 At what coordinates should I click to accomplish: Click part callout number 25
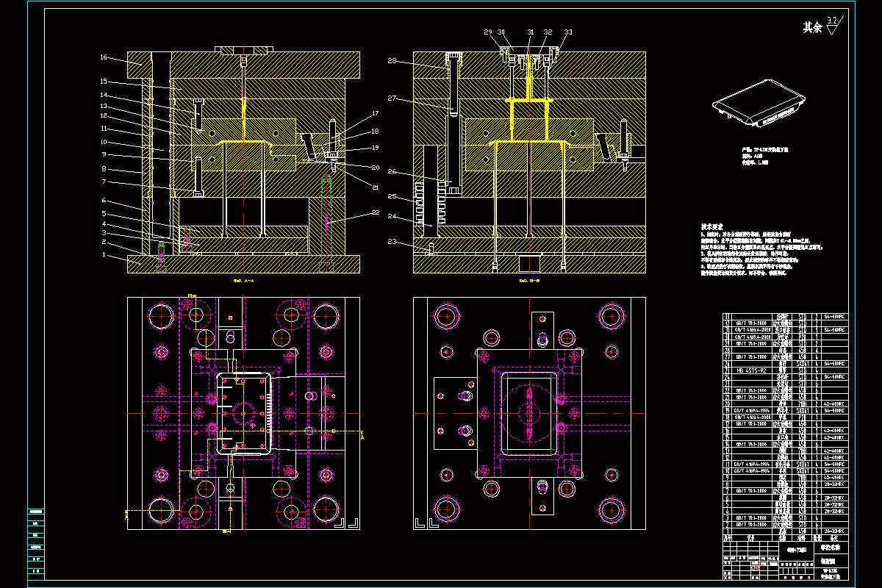[x=392, y=197]
